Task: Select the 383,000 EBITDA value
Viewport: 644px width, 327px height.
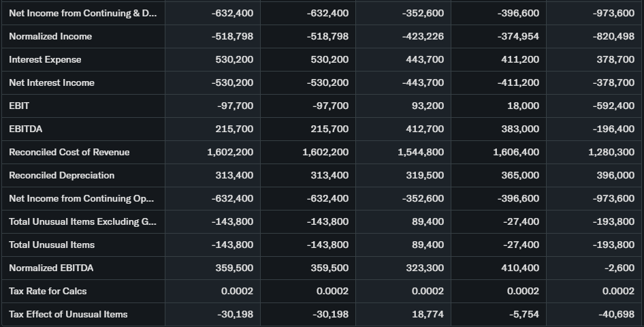Action: [520, 129]
